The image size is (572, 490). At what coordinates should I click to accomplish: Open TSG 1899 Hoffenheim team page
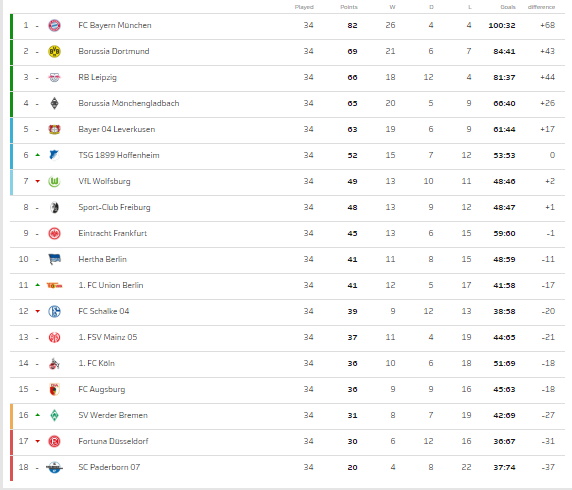[x=119, y=155]
